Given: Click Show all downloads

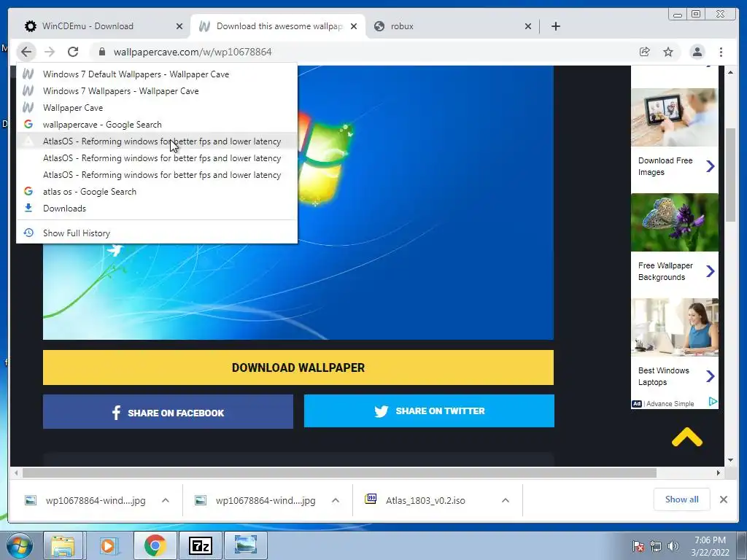Looking at the screenshot, I should [682, 499].
